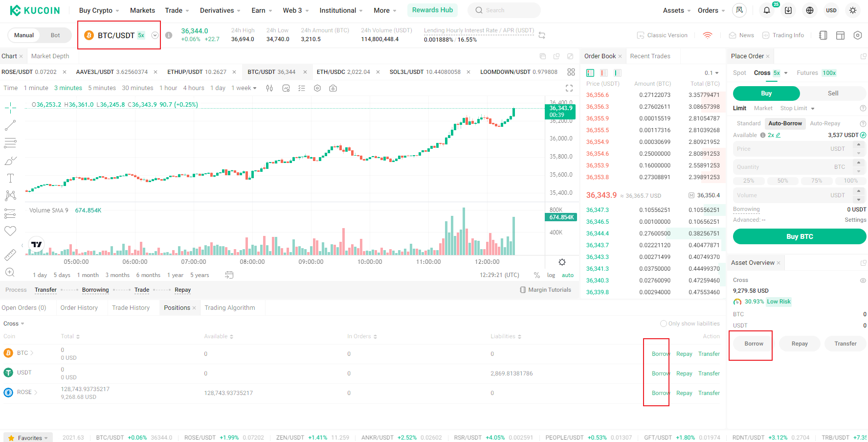
Task: Click the download app icon in header
Action: (788, 10)
